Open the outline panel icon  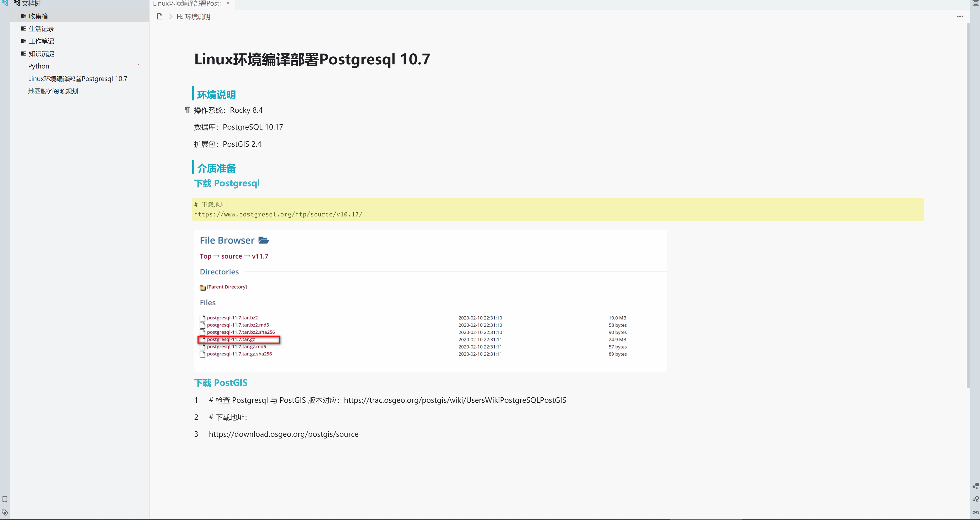click(975, 3)
